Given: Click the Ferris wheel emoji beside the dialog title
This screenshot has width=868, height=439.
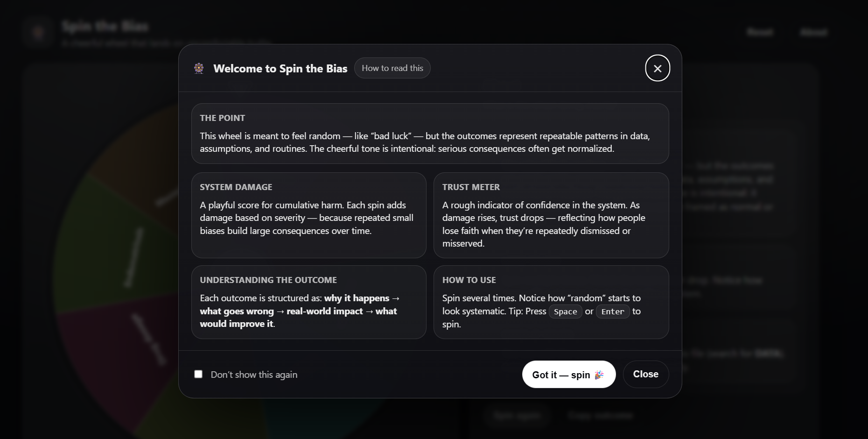Looking at the screenshot, I should 198,68.
